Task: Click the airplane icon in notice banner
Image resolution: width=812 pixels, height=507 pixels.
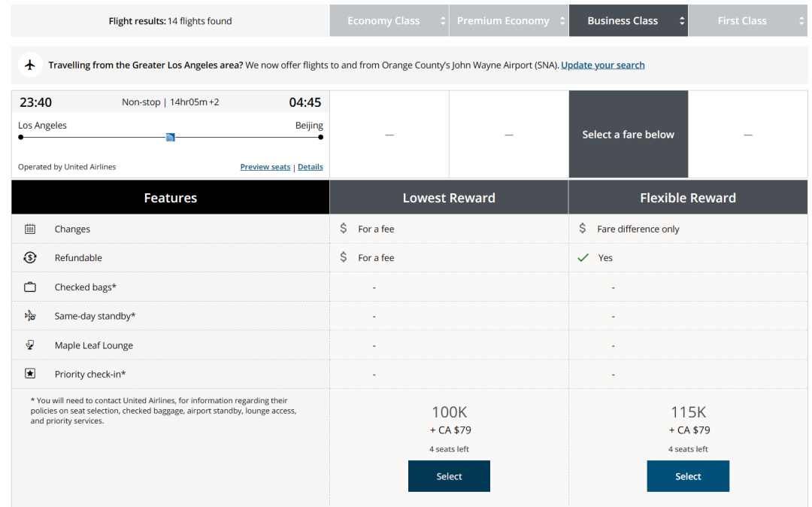Action: [30, 65]
